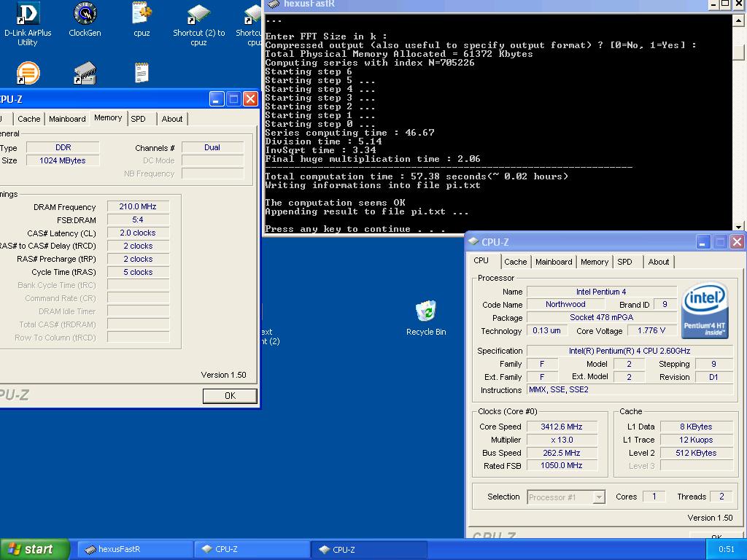Click down arrow of hexusFastR console scrollbar
The width and height of the screenshot is (747, 560).
click(x=738, y=227)
